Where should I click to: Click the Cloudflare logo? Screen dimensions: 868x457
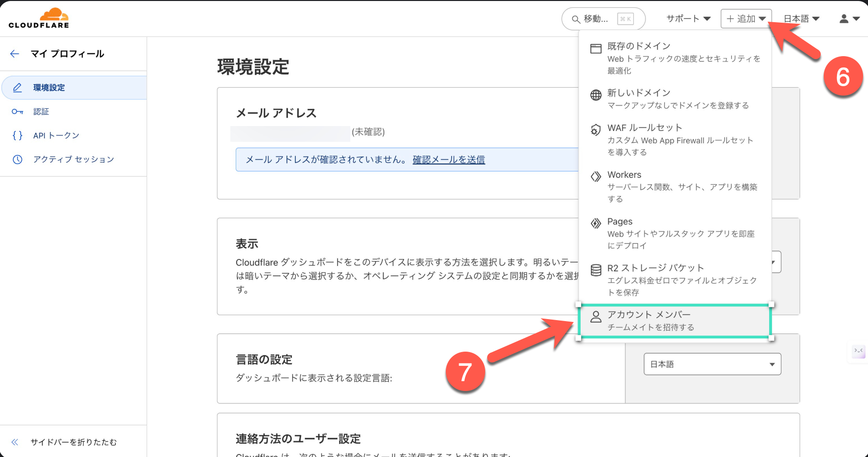(39, 18)
